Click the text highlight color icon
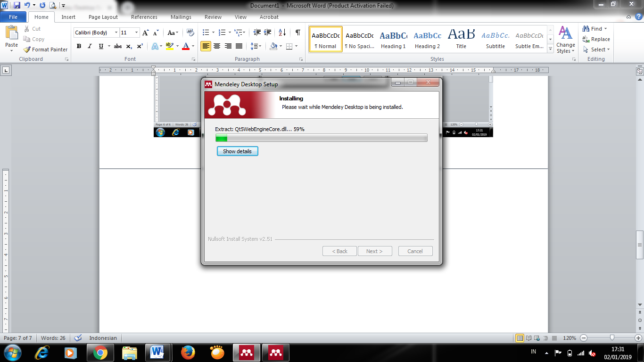This screenshot has width=644, height=362. click(x=169, y=46)
